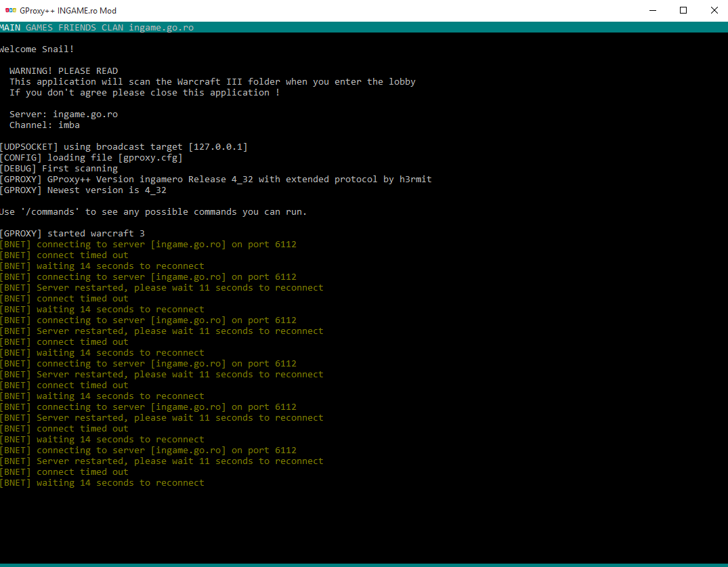Click the CONFIG loading file gproxy.cfg line
The height and width of the screenshot is (567, 728).
pos(91,158)
